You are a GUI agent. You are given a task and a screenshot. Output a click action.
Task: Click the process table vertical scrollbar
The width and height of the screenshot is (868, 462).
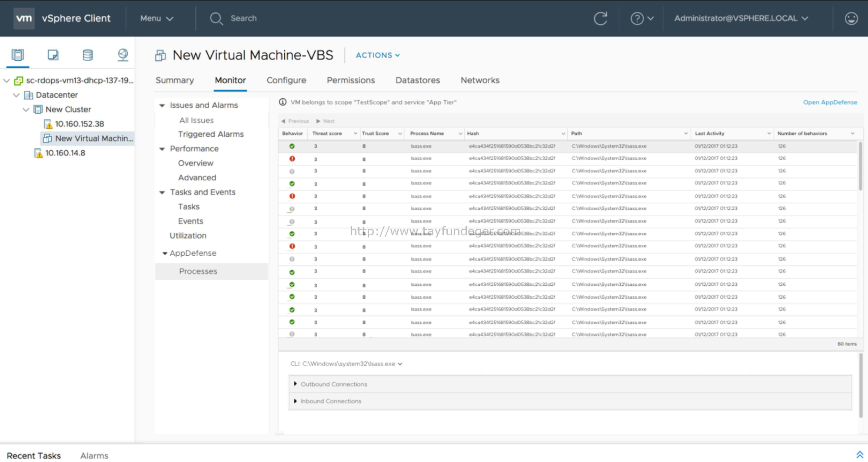[860, 166]
